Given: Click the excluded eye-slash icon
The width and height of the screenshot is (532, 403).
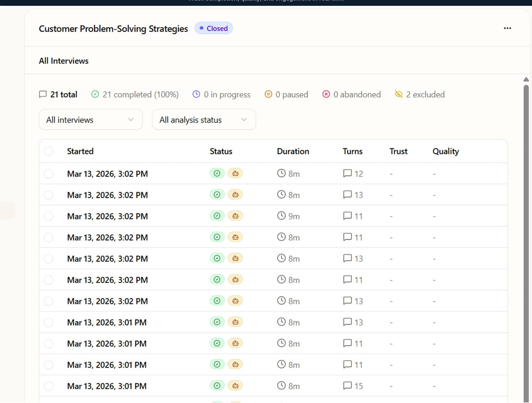Looking at the screenshot, I should 398,94.
